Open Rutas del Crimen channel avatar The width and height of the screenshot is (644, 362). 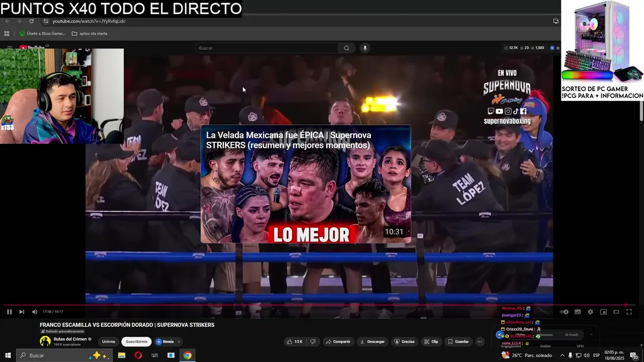(45, 341)
